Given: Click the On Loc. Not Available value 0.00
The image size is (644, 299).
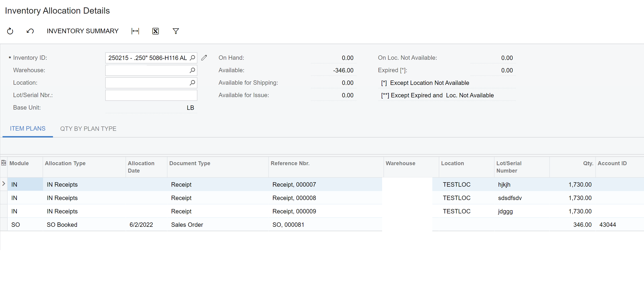Looking at the screenshot, I should click(507, 58).
